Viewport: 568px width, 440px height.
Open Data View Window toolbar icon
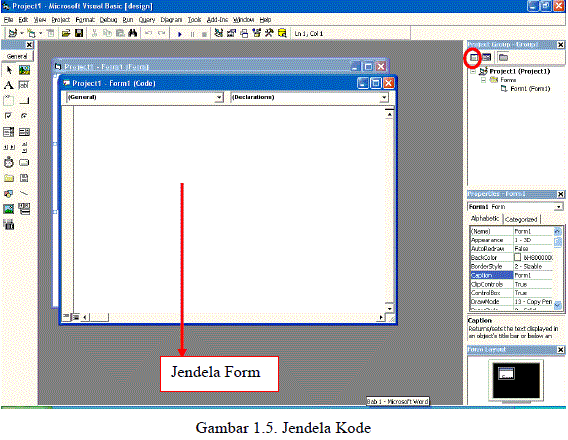pyautogui.click(x=282, y=33)
